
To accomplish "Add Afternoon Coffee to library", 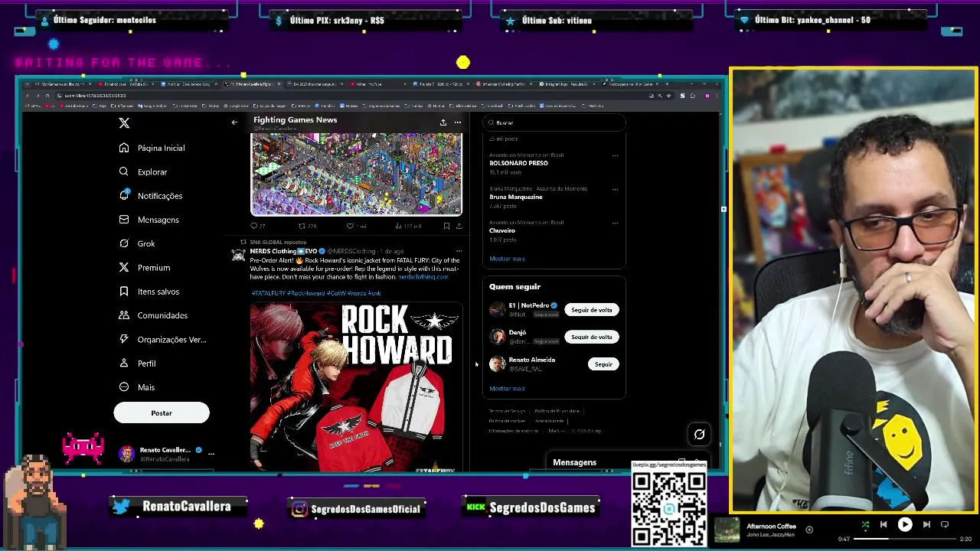I will click(809, 530).
